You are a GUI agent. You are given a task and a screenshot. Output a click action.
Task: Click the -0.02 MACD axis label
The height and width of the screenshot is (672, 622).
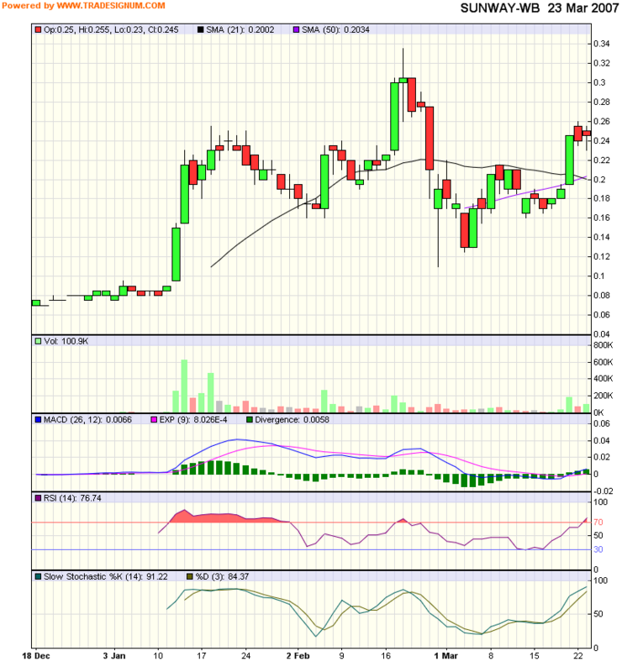(x=604, y=491)
